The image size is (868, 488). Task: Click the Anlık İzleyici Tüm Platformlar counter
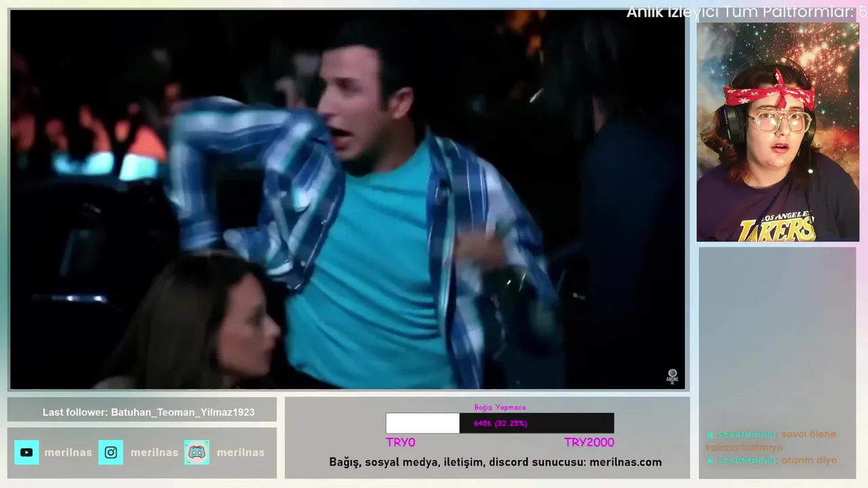tap(746, 12)
